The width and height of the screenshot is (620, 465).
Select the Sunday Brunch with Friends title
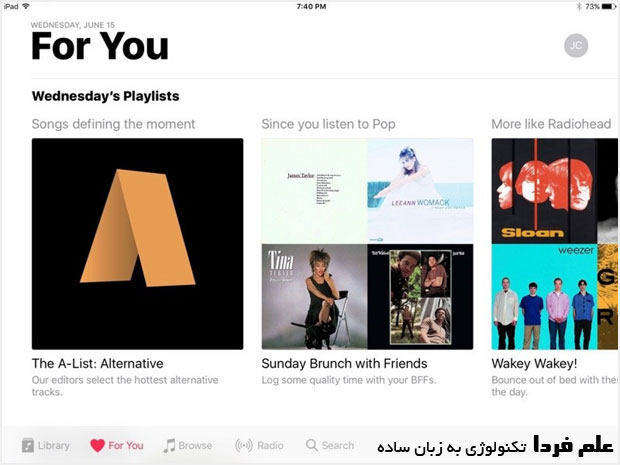point(344,363)
